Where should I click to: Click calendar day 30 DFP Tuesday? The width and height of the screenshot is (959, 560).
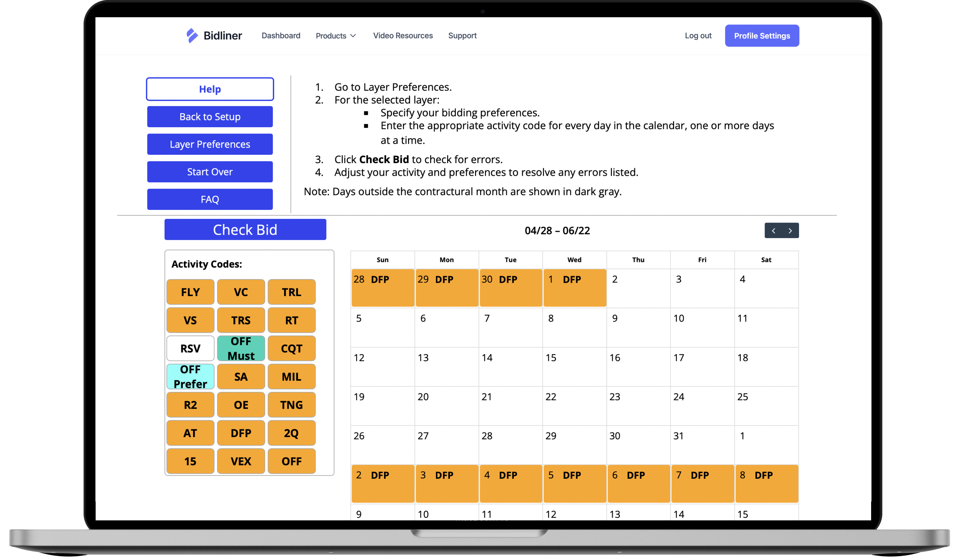click(511, 287)
